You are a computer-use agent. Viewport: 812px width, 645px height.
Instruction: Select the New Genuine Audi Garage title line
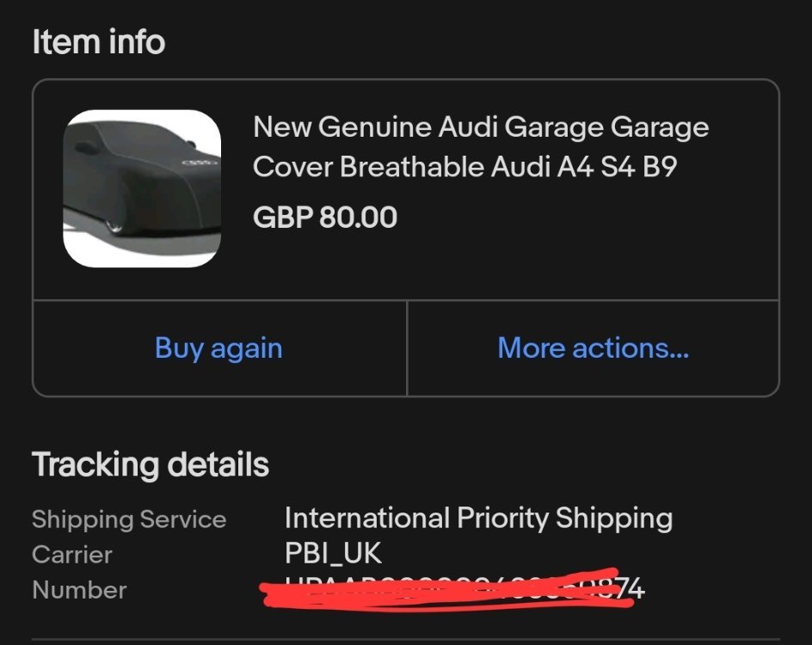(481, 128)
